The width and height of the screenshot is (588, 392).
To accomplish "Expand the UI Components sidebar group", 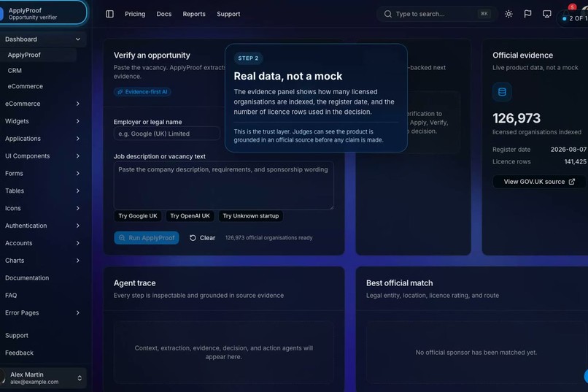I will [x=43, y=156].
